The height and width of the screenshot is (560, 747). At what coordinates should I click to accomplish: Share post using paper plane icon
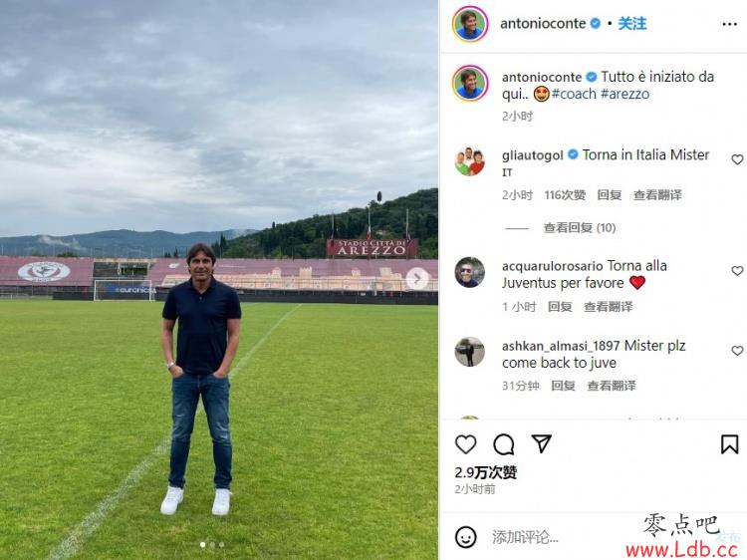pos(541,443)
